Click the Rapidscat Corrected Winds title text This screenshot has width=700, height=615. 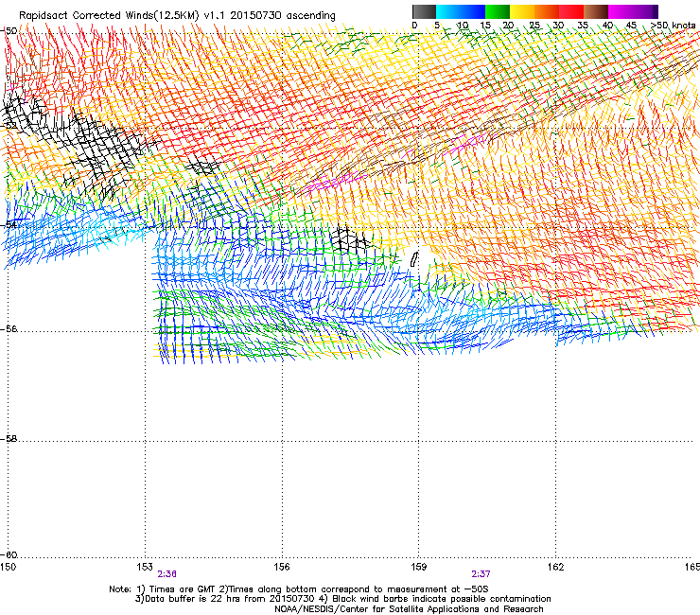click(x=177, y=16)
